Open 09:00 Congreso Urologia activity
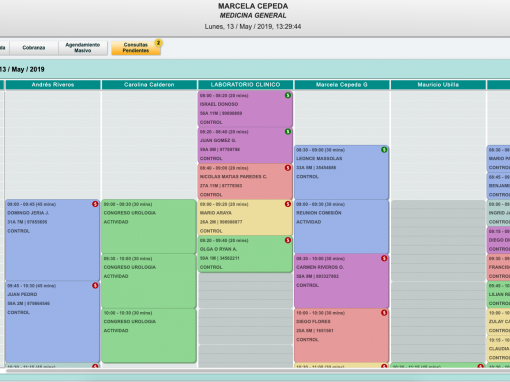 [x=149, y=227]
